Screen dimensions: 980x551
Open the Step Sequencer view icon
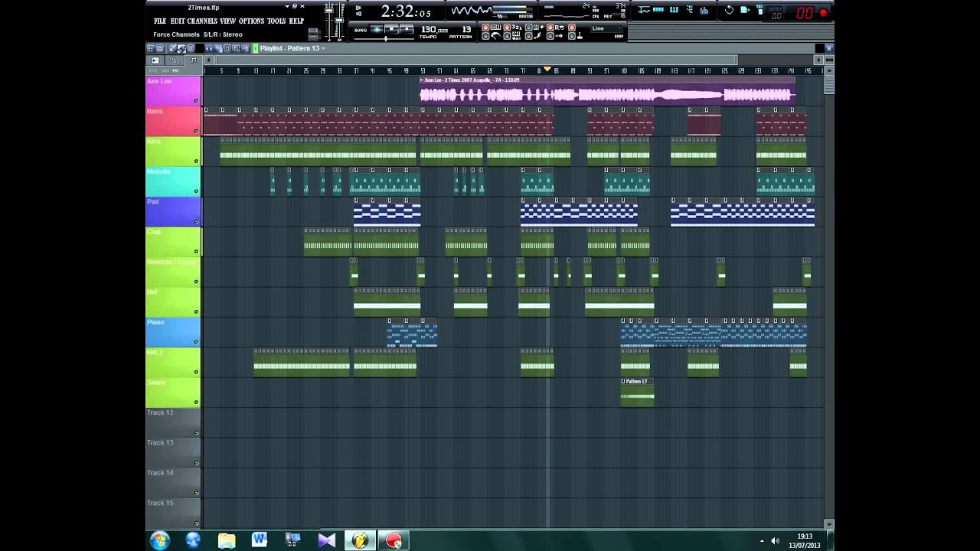(x=659, y=11)
